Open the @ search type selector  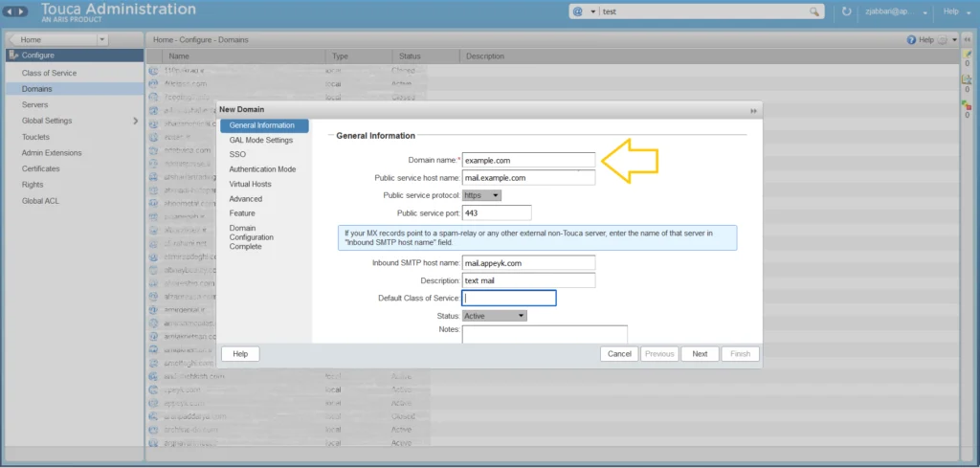pos(583,11)
